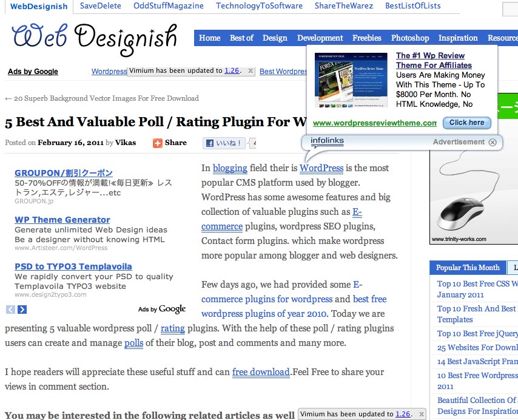Open the Vimium 1.26 link in top notice
Screen dimensions: 518x420
coord(232,71)
